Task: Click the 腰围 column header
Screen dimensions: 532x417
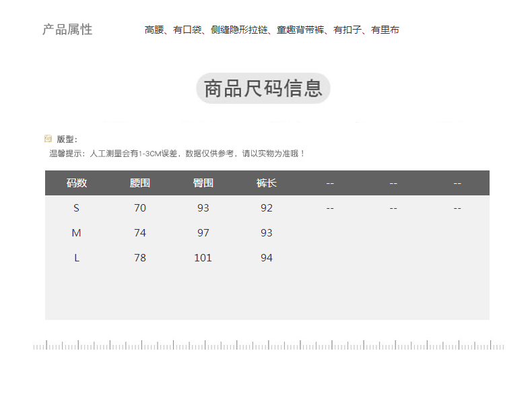Action: (140, 183)
